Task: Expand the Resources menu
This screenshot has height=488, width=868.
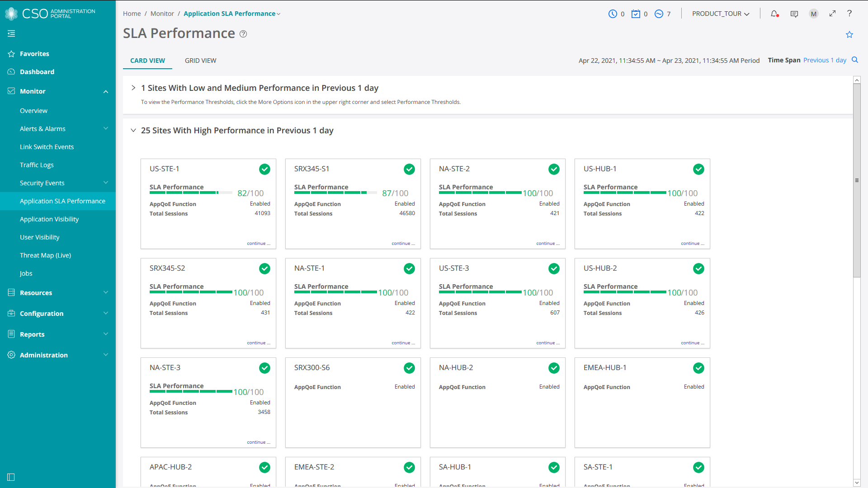Action: 106,292
